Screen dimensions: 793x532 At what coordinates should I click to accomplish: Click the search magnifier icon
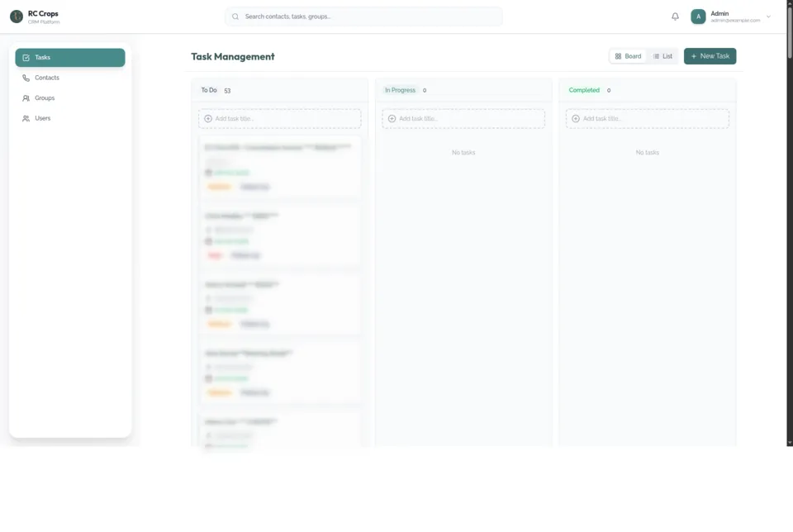pyautogui.click(x=235, y=17)
